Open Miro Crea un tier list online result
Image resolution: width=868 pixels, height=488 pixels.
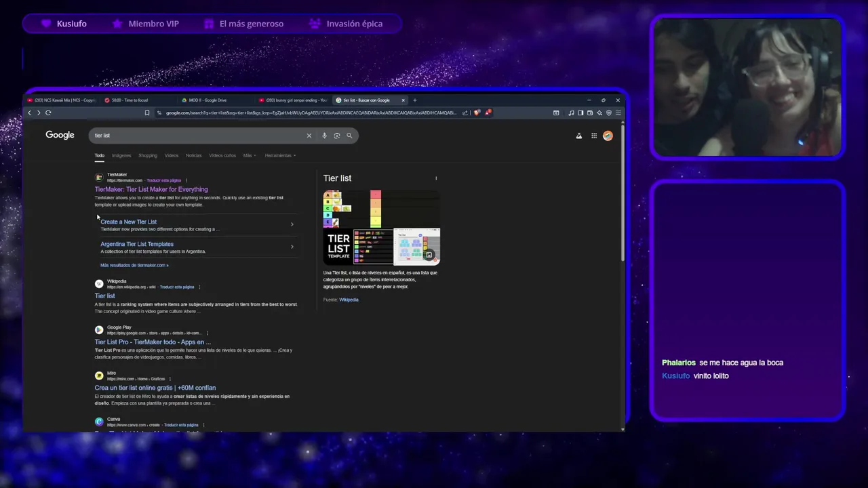pos(155,388)
